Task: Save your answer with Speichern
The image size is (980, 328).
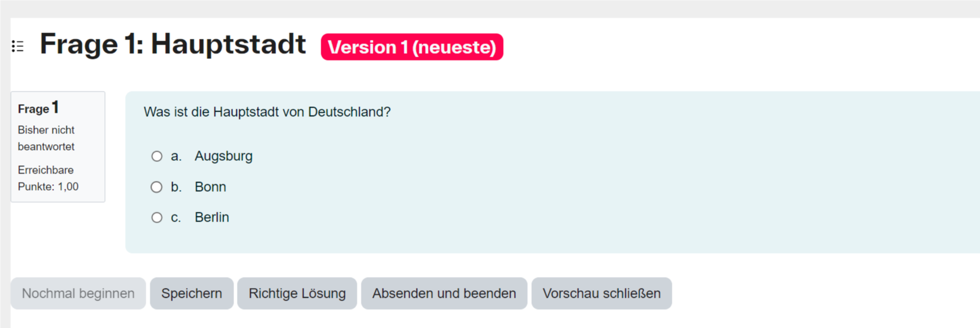Action: [x=191, y=293]
